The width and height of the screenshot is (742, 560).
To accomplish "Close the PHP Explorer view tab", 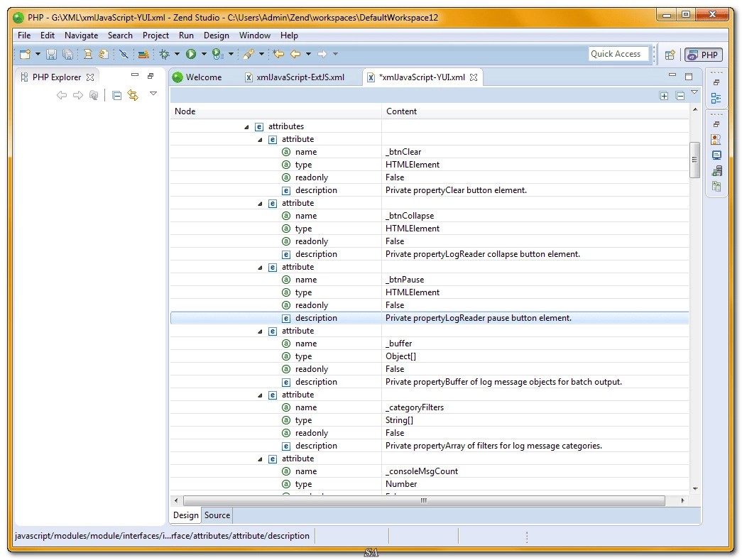I will pos(90,77).
